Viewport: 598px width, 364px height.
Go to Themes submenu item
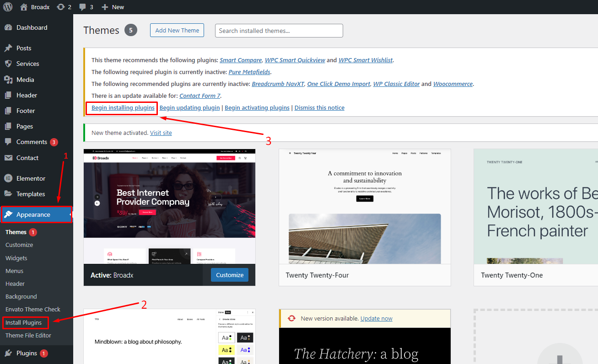pyautogui.click(x=16, y=232)
